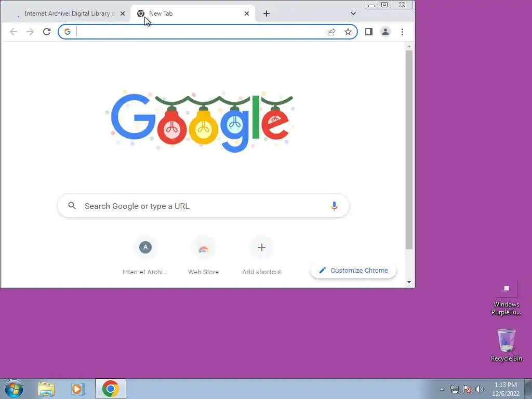532x399 pixels.
Task: Click the magnifier icon in search box
Action: click(x=72, y=206)
